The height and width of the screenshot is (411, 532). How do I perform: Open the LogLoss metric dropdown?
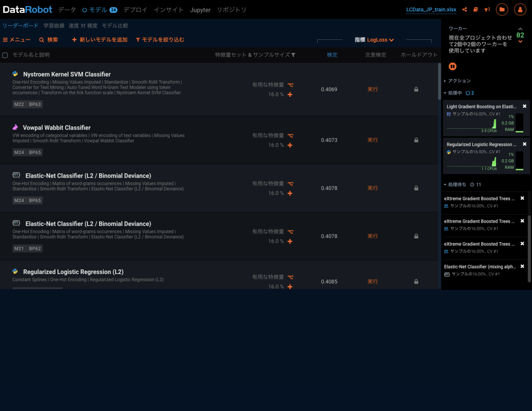(380, 40)
